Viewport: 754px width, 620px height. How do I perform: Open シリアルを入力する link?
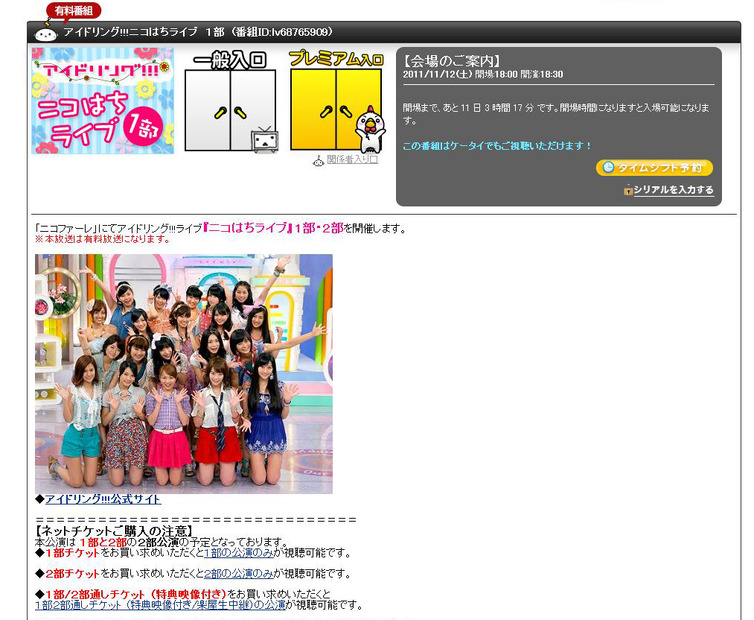(673, 190)
